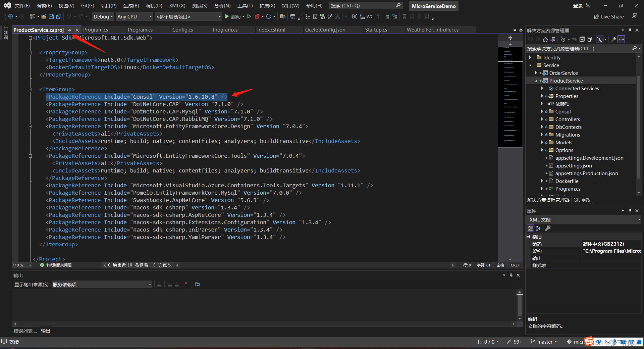
Task: Open the XML 文档 object dropdown in Properties
Action: tap(584, 219)
